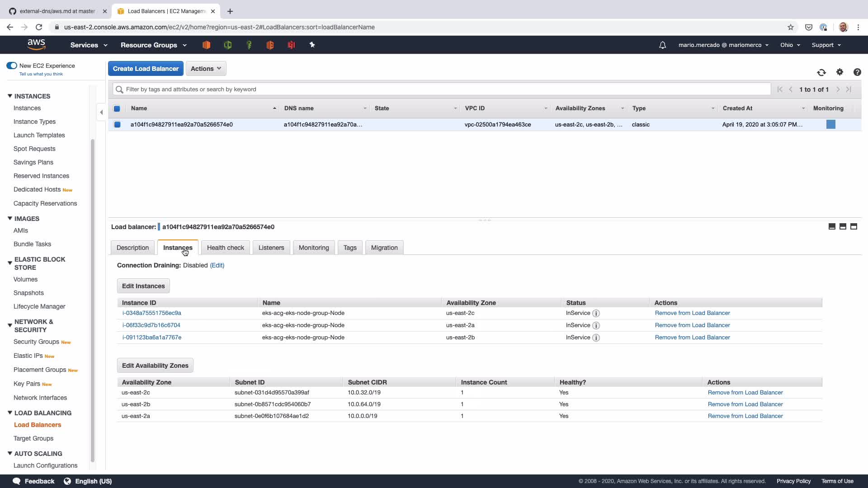Image resolution: width=868 pixels, height=488 pixels.
Task: Click the help question mark icon
Action: click(x=857, y=72)
